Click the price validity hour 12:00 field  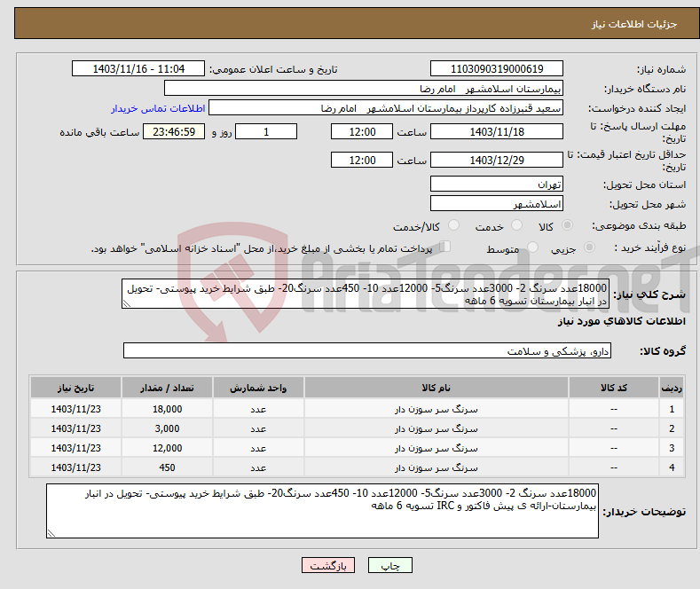click(362, 160)
